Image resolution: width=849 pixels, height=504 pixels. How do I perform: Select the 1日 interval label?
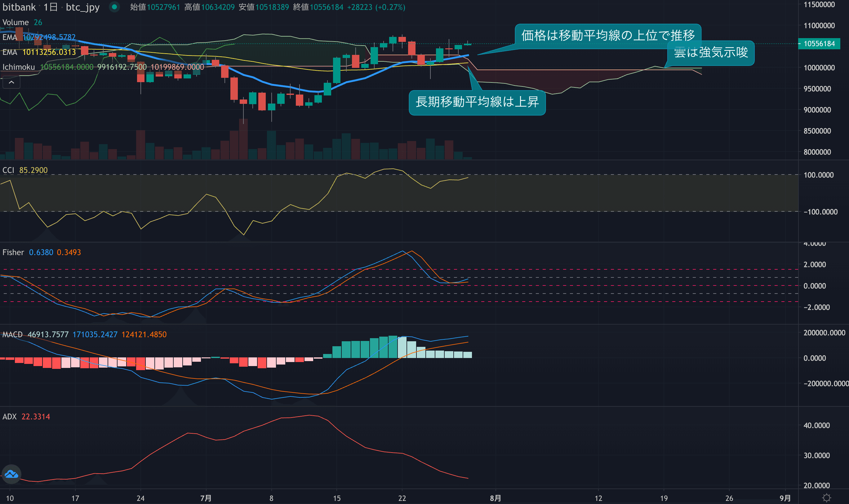coord(50,7)
